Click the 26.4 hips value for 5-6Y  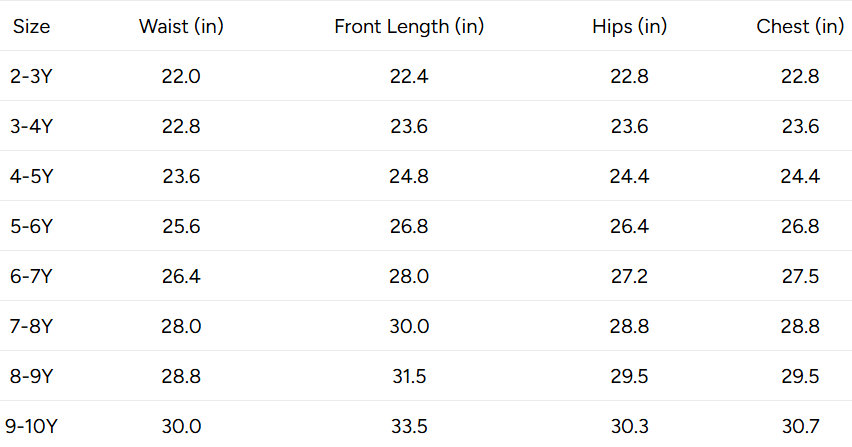pyautogui.click(x=629, y=226)
